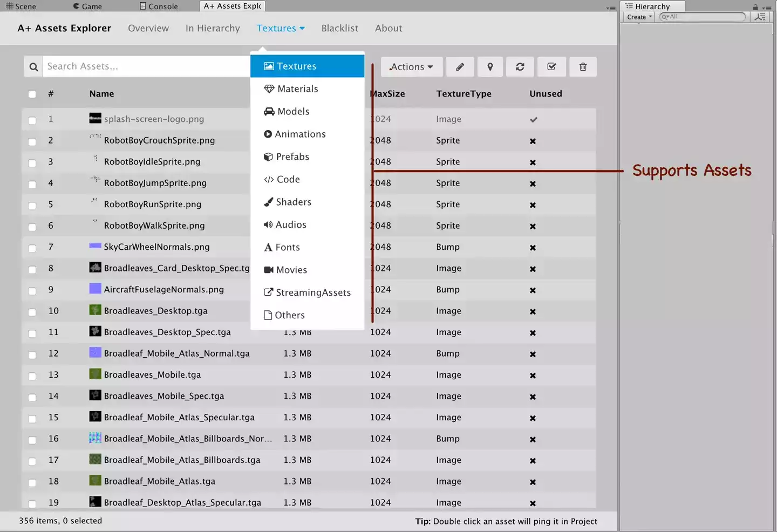Expand the Create dropdown in Hierarchy
The width and height of the screenshot is (777, 532).
tap(639, 17)
